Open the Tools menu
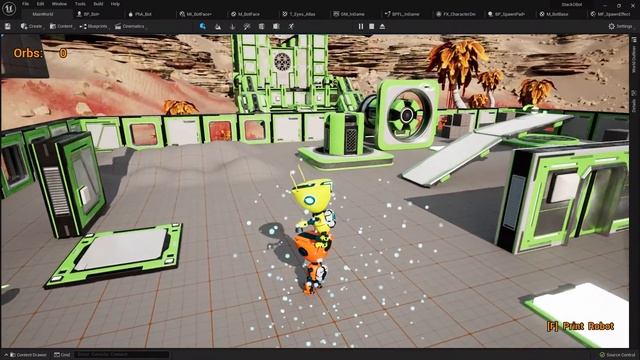This screenshot has height=360, width=640. pos(80,4)
